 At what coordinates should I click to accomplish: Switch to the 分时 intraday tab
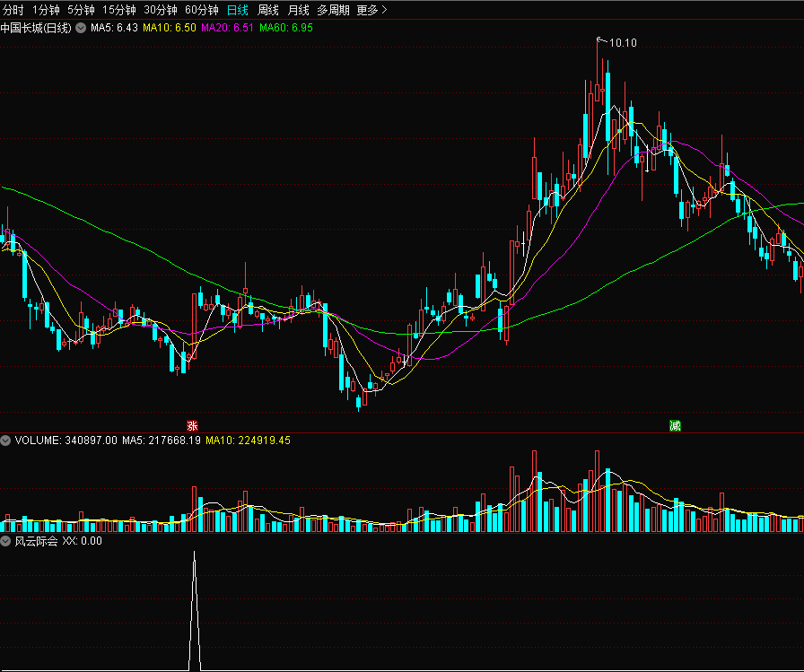[x=13, y=10]
